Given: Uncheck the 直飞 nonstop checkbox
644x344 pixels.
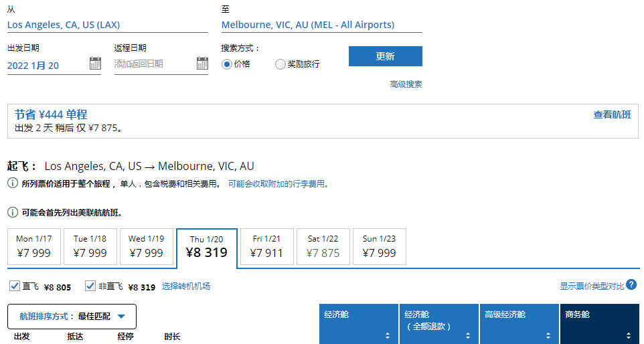Looking at the screenshot, I should pyautogui.click(x=15, y=286).
